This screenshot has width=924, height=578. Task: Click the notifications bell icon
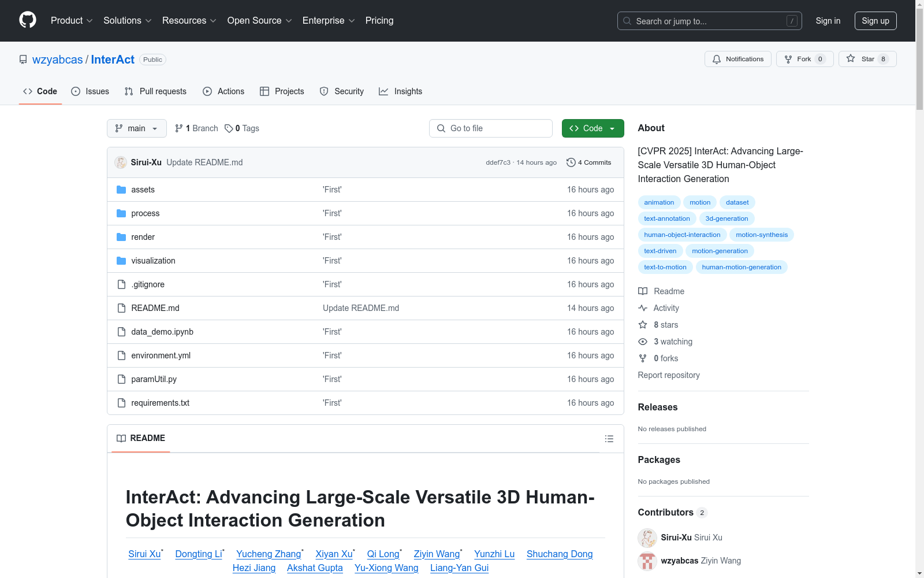coord(717,59)
